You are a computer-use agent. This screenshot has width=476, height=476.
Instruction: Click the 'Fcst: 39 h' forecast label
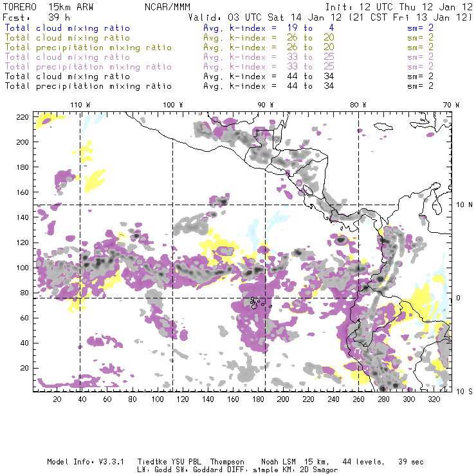[36, 17]
